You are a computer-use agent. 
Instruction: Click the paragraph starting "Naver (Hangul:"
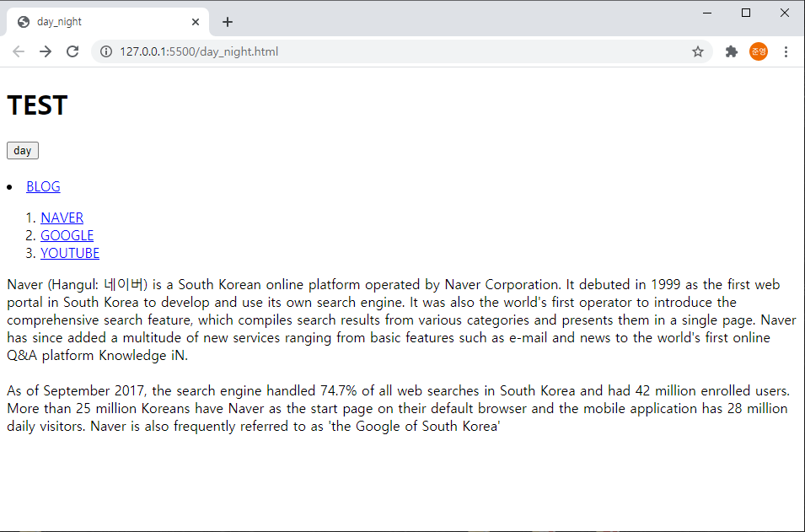401,320
